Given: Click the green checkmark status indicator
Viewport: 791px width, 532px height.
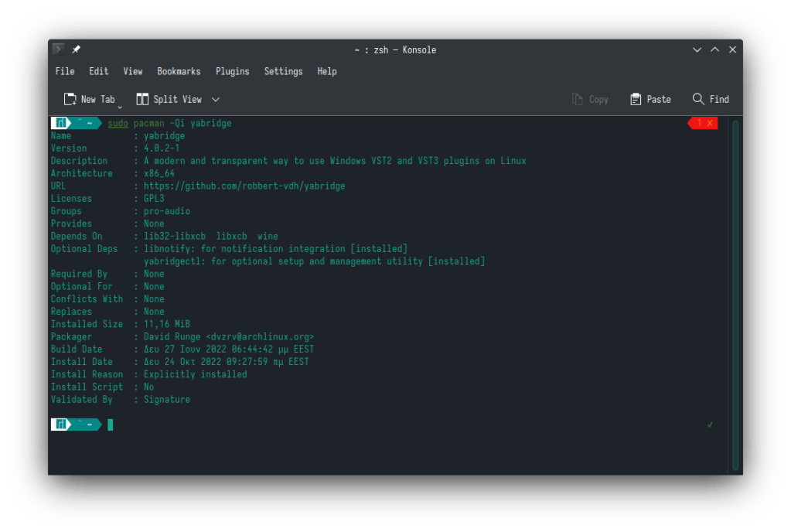Looking at the screenshot, I should pyautogui.click(x=710, y=425).
